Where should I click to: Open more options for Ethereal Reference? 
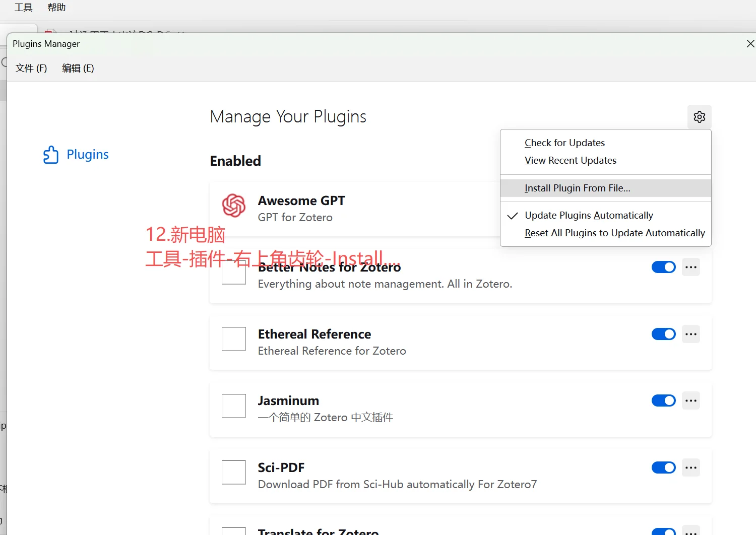691,334
